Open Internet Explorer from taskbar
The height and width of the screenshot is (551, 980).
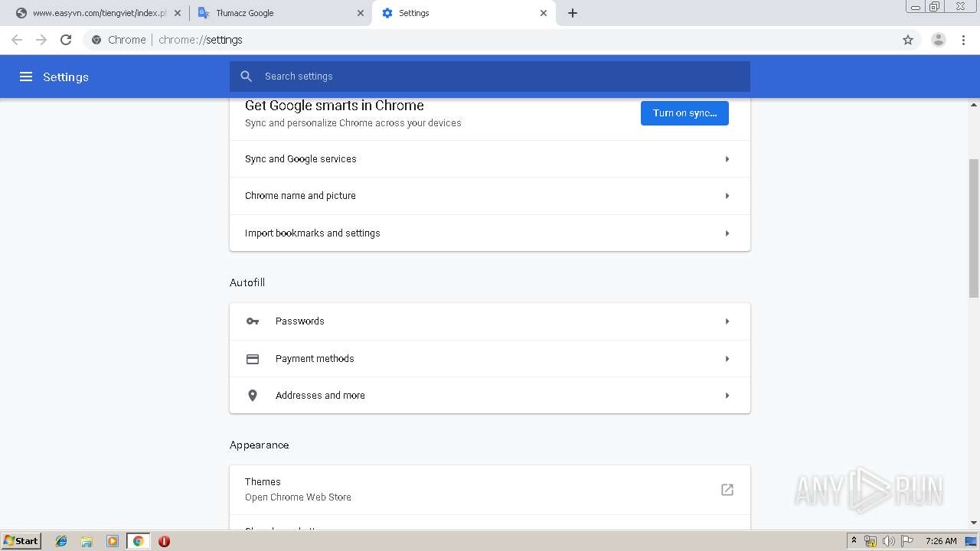(61, 541)
